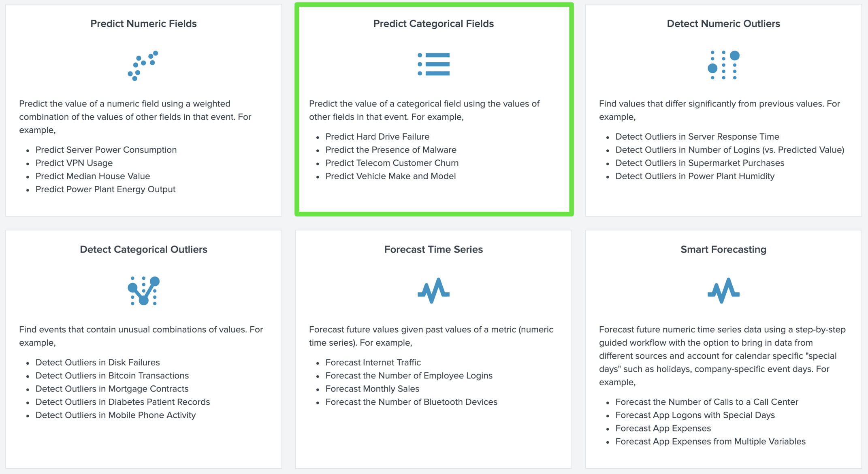868x474 pixels.
Task: Click the waveform icon under Forecast Time Series
Action: click(433, 290)
